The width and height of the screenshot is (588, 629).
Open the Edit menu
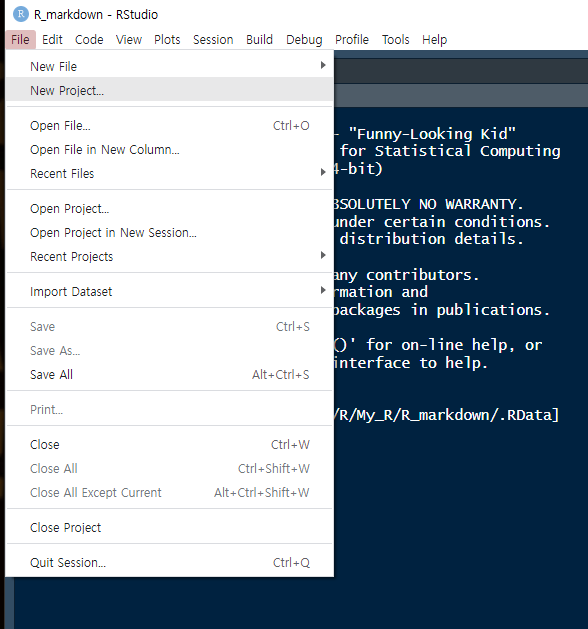tap(52, 40)
